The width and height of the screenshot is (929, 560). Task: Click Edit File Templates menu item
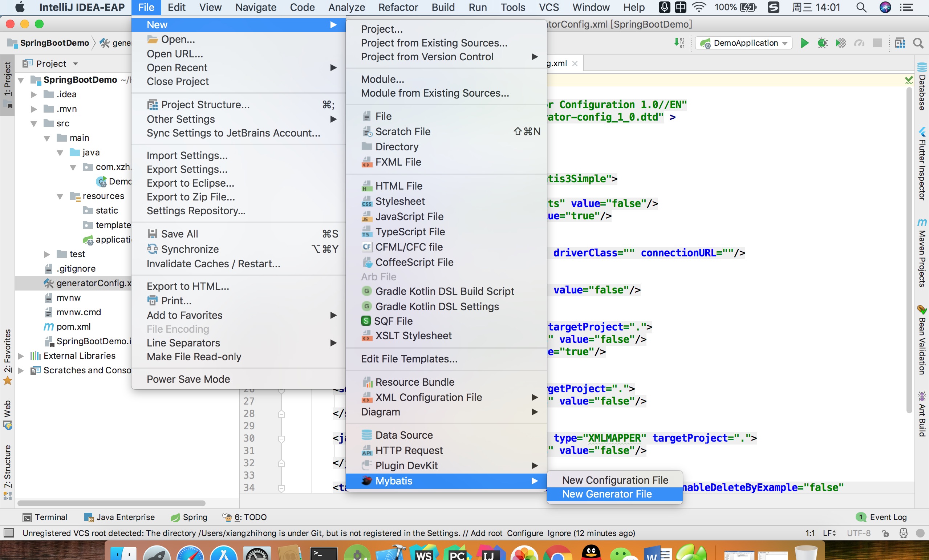[446, 359]
